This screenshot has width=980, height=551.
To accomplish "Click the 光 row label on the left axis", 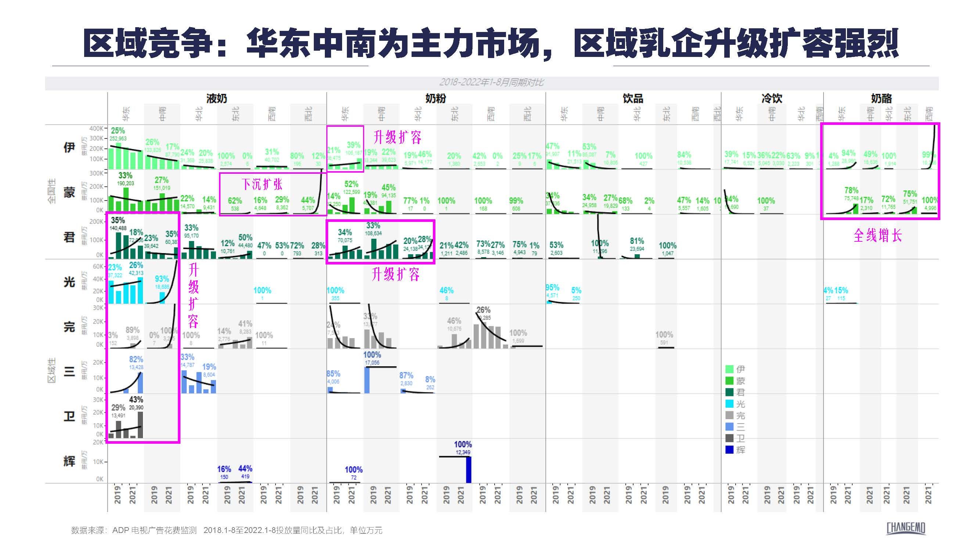I will click(x=69, y=282).
